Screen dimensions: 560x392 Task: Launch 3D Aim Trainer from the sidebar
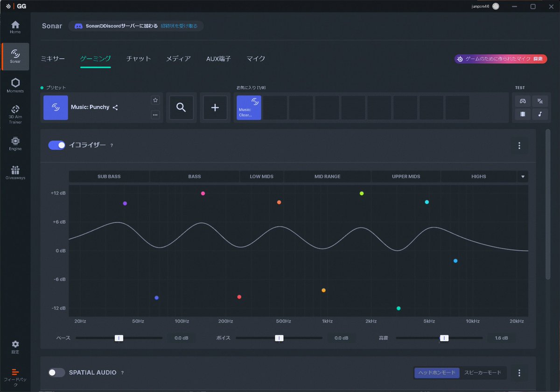coord(15,114)
